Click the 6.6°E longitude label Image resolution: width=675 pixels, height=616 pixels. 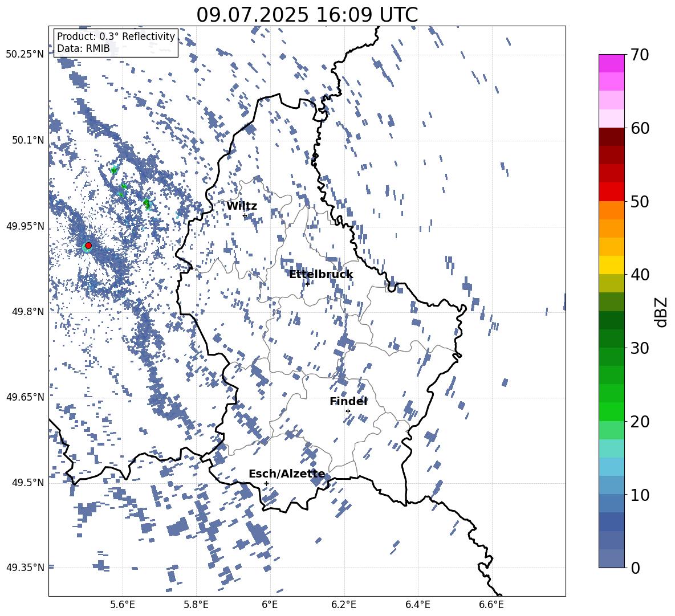pos(491,605)
